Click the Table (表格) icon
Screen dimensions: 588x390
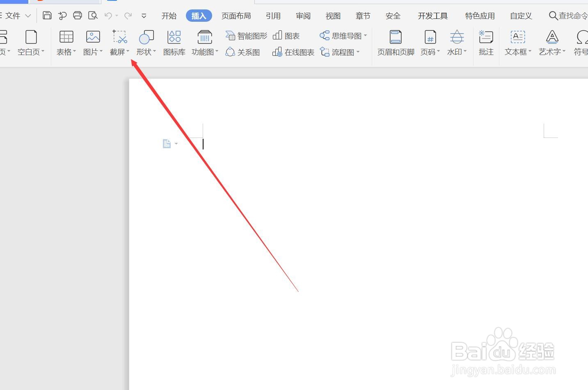click(x=66, y=37)
